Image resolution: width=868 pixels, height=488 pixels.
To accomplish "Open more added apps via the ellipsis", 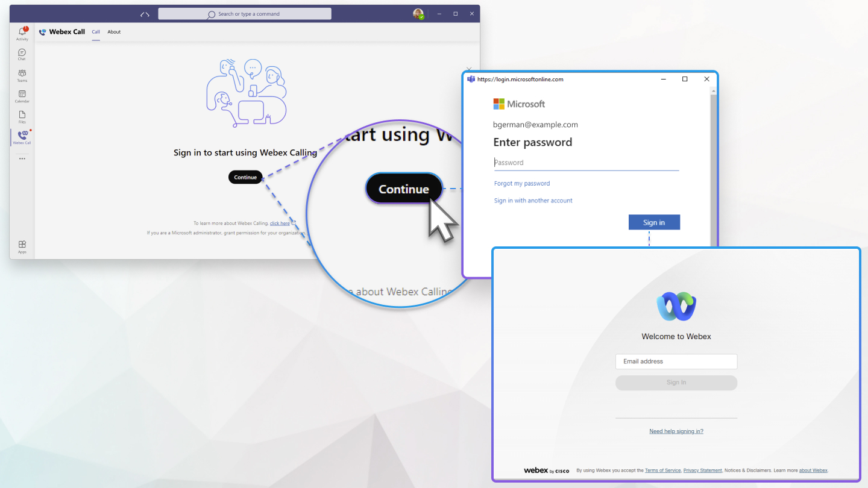I will coord(22,158).
